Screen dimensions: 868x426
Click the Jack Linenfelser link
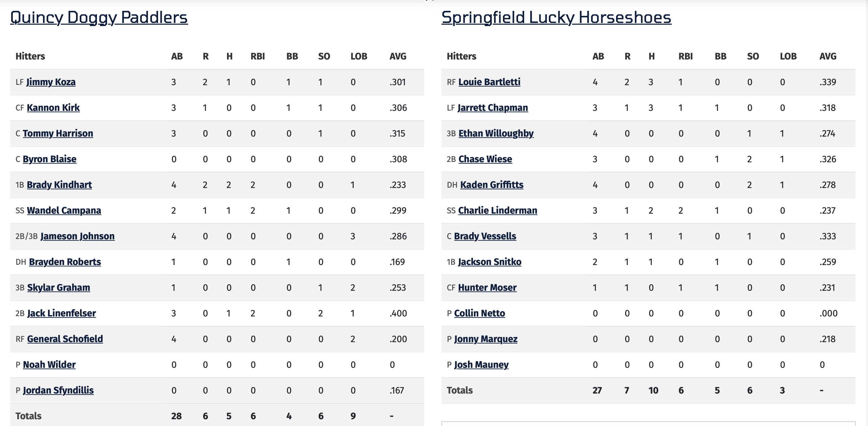[x=62, y=313]
